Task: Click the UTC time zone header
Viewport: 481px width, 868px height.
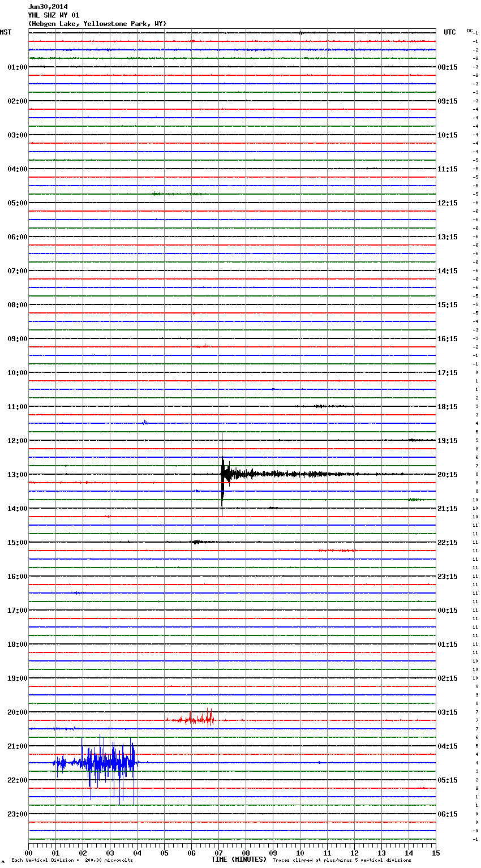Action: (x=450, y=32)
